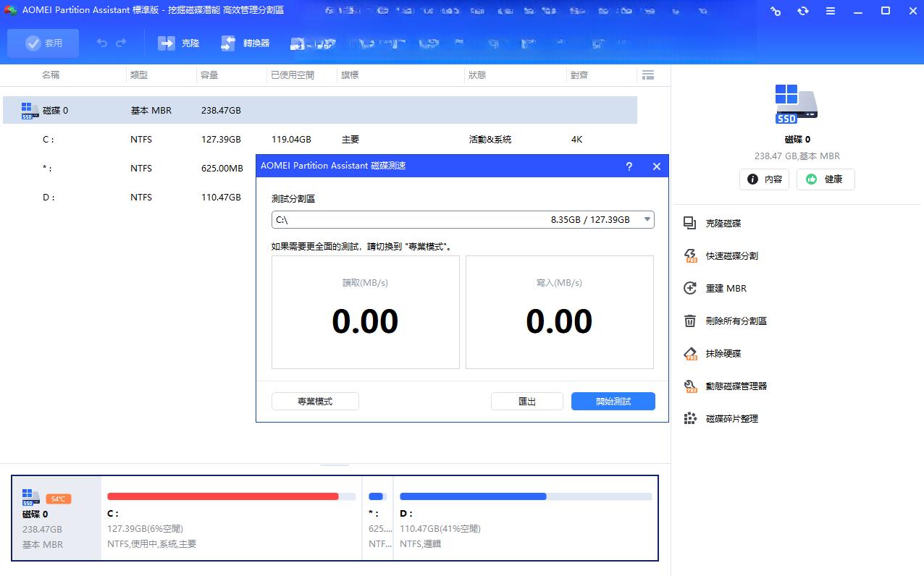924x576 pixels.
Task: Click the 重建 MBR icon
Action: 690,289
